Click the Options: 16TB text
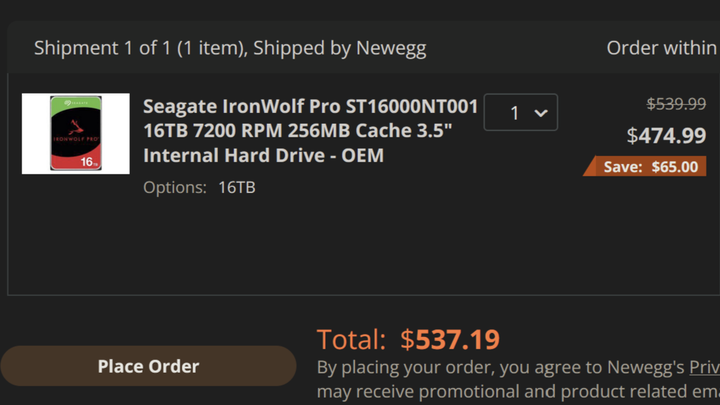 point(199,187)
